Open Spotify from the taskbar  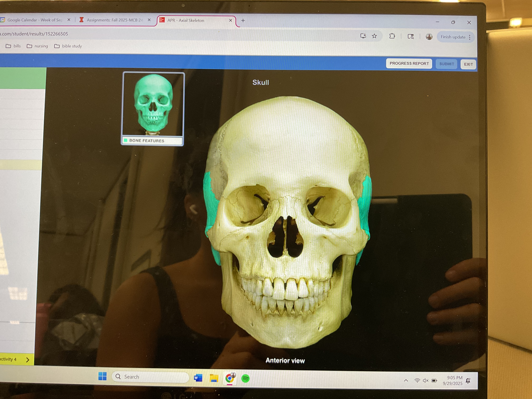245,379
